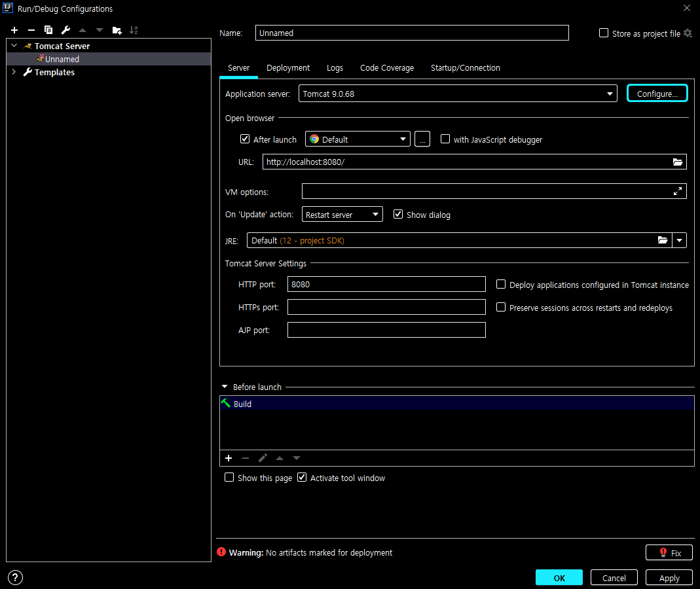The width and height of the screenshot is (700, 589).
Task: Expand VM options field icon
Action: pyautogui.click(x=677, y=191)
